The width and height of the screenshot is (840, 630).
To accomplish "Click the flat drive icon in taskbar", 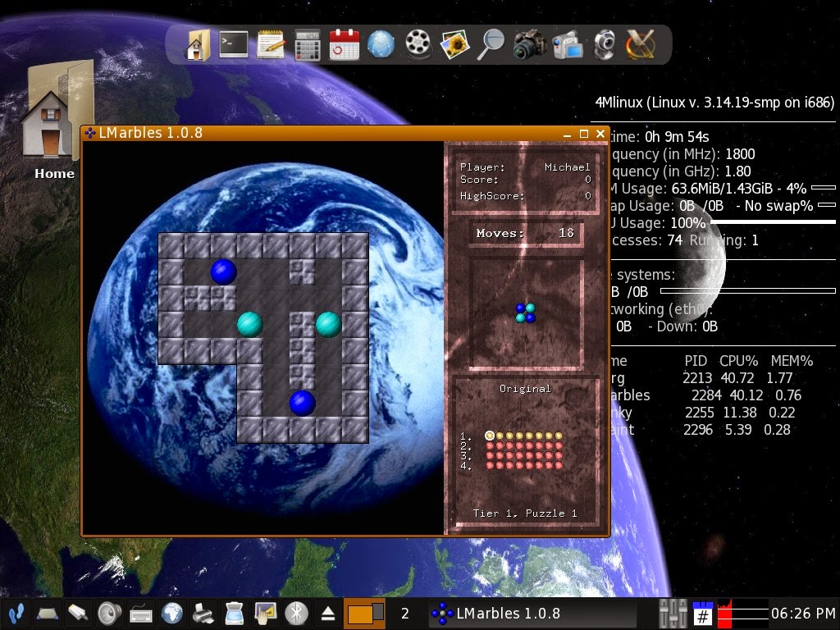I will point(48,614).
